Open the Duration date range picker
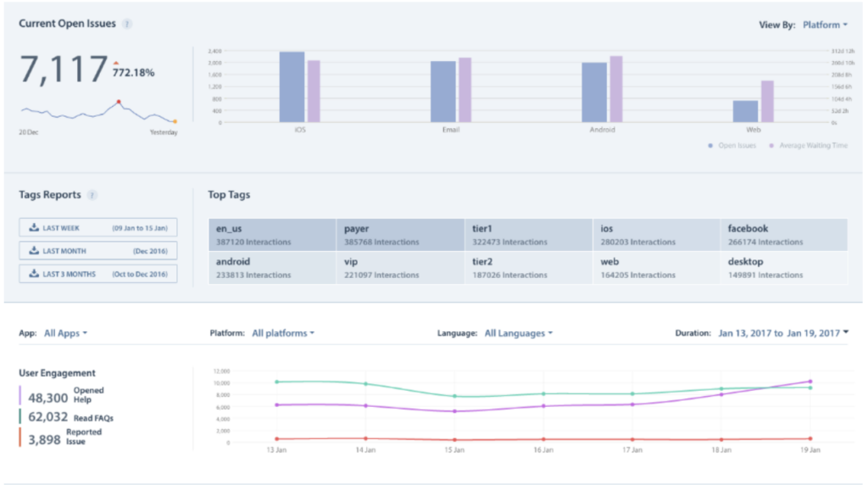This screenshot has height=490, width=868. pos(782,334)
